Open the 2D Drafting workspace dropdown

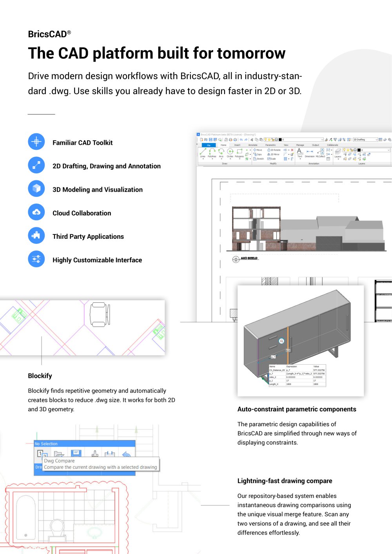(377, 140)
